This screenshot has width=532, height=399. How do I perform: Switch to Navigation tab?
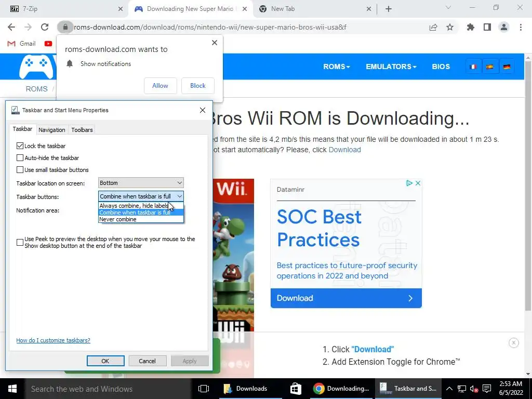coord(51,129)
